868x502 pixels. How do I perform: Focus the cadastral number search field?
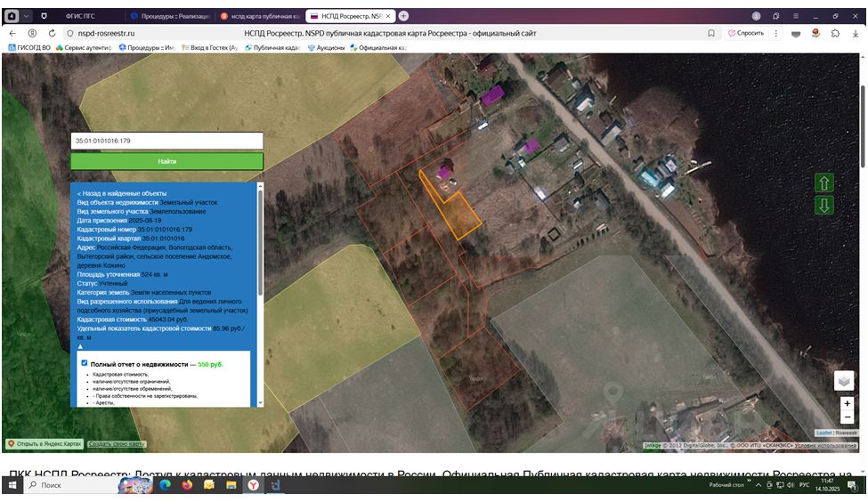(x=166, y=141)
